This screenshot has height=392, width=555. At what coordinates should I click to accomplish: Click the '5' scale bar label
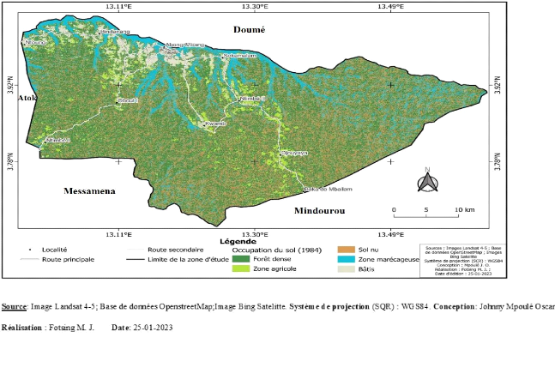click(426, 210)
